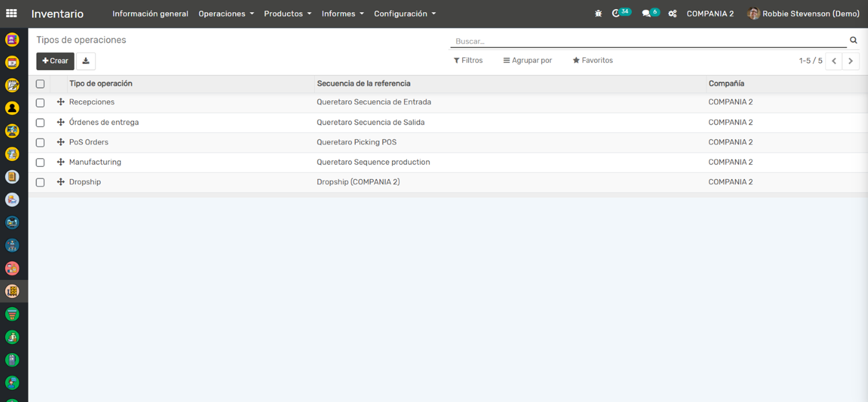Open Información general menu item
The height and width of the screenshot is (402, 868).
tap(150, 14)
